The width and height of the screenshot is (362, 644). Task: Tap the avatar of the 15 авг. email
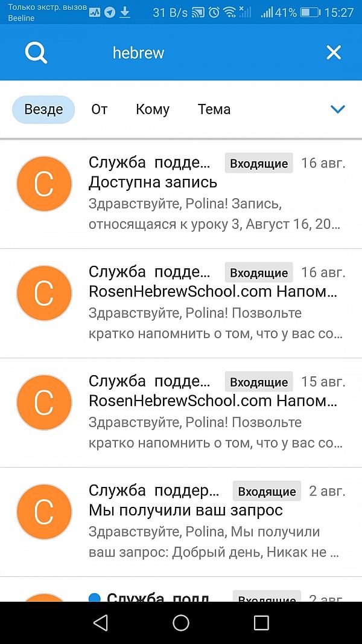click(44, 402)
